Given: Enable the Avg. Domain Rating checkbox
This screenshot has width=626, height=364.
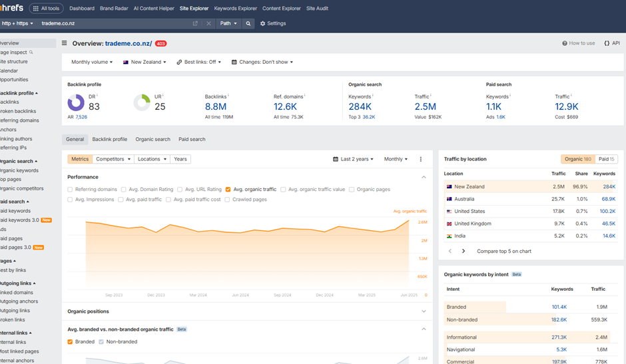Looking at the screenshot, I should 123,190.
